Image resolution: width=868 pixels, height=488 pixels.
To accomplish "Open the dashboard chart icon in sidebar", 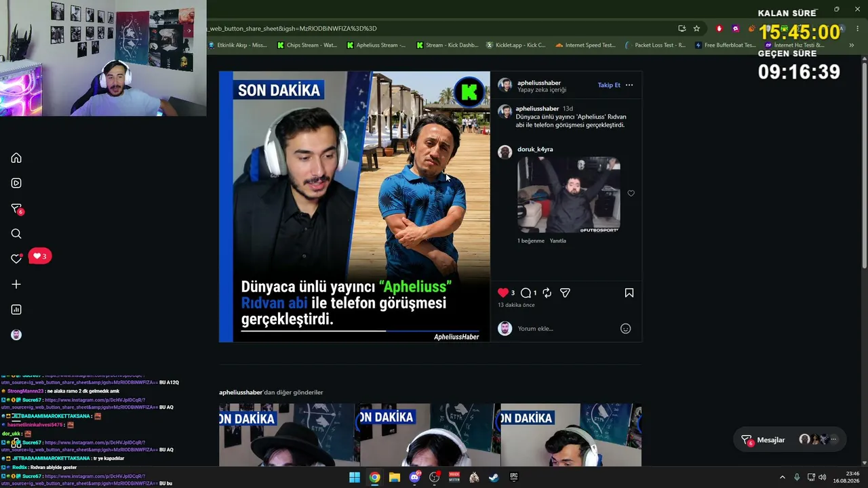I will [x=16, y=310].
